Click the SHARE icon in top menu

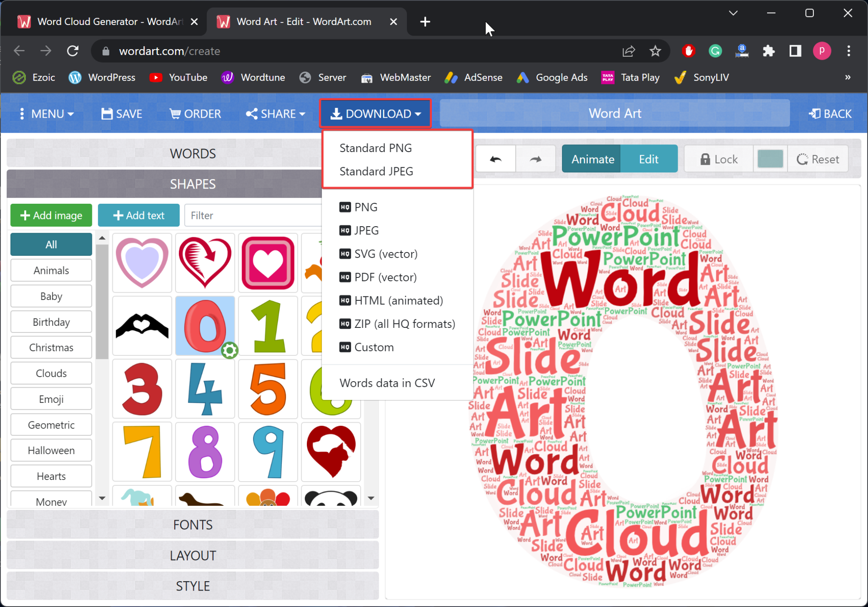point(274,114)
